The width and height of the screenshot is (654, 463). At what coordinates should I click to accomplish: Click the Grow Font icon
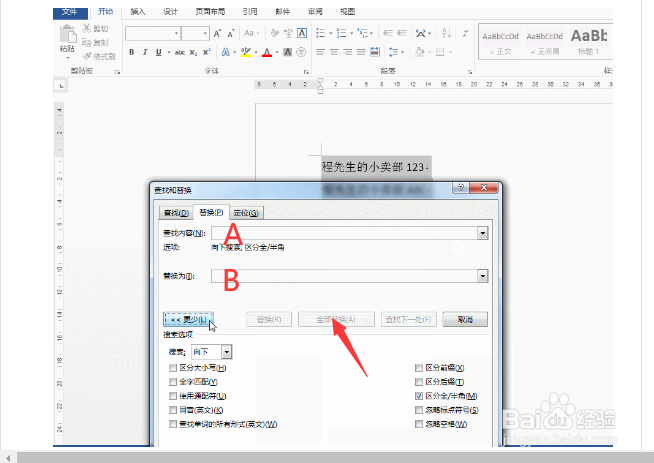pyautogui.click(x=217, y=33)
